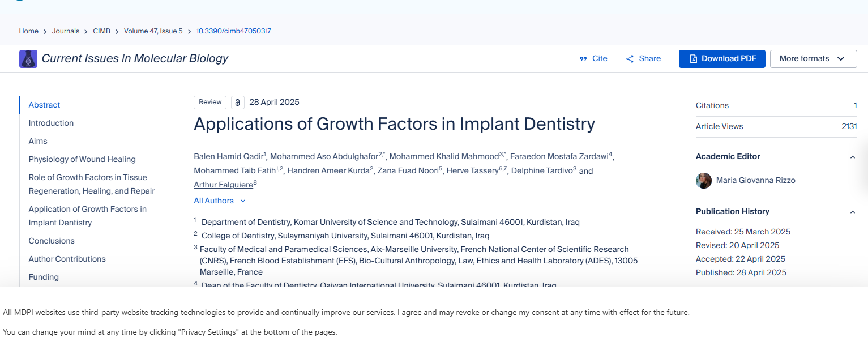Open Volume 47, Issue 5 breadcrumb
The image size is (868, 337).
click(x=153, y=31)
